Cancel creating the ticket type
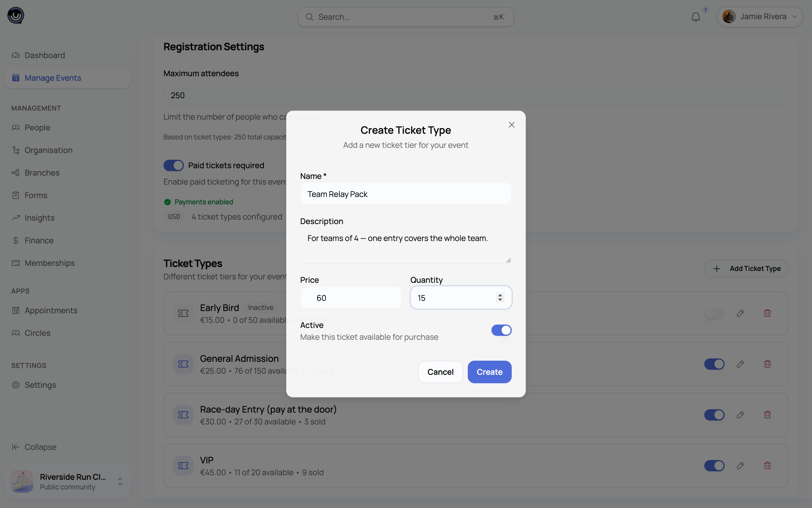Screen dimensions: 812x508 coord(440,372)
